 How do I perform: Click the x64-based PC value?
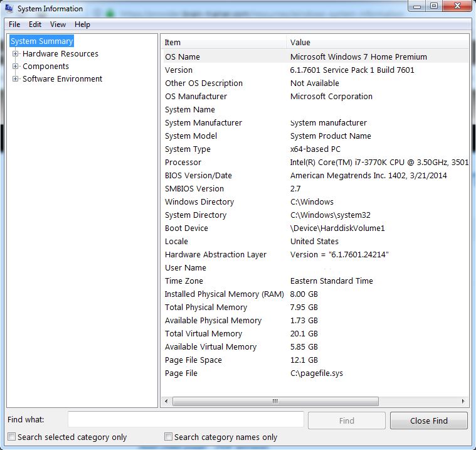315,149
